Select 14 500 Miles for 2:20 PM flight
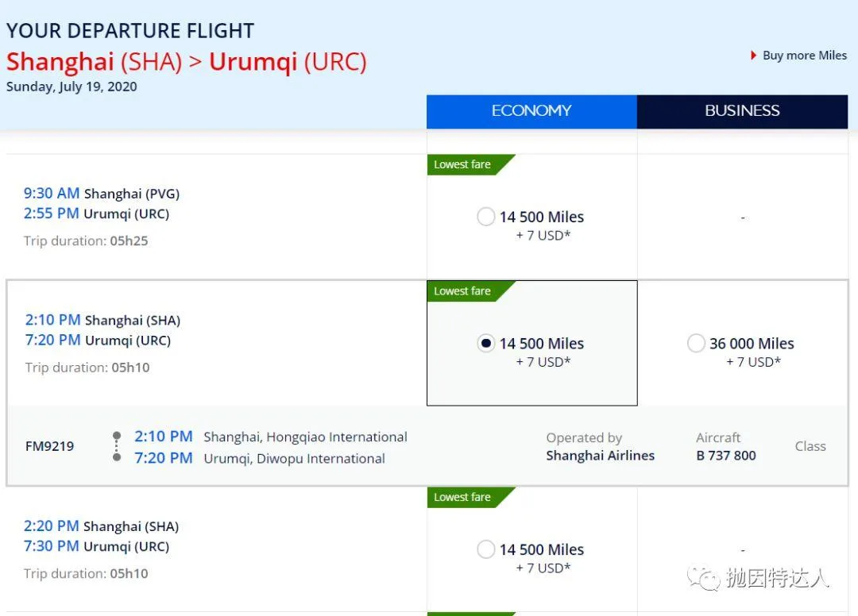Viewport: 858px width, 616px height. coord(485,549)
